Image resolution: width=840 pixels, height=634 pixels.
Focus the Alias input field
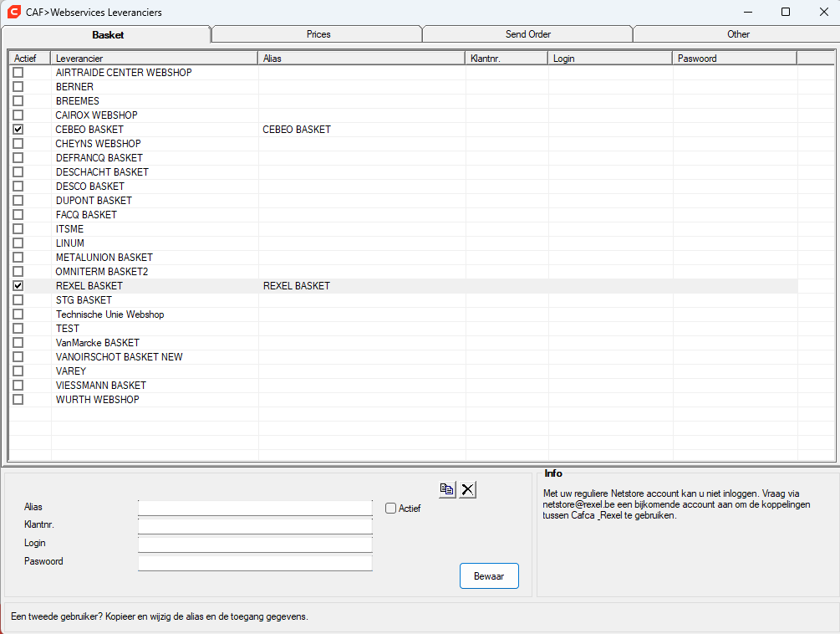255,508
